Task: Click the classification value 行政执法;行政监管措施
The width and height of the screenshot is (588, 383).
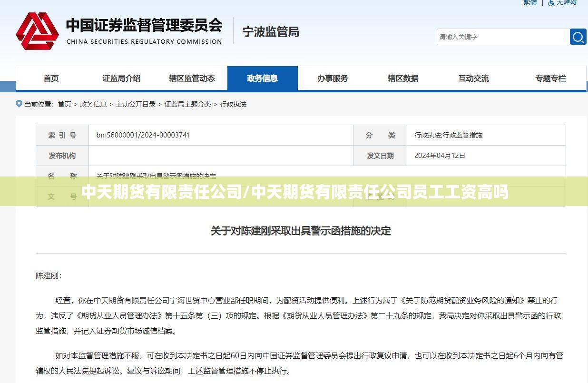Action: pos(448,135)
